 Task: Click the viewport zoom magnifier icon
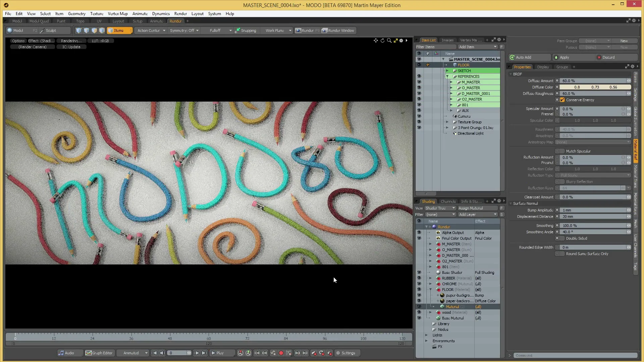(x=389, y=41)
